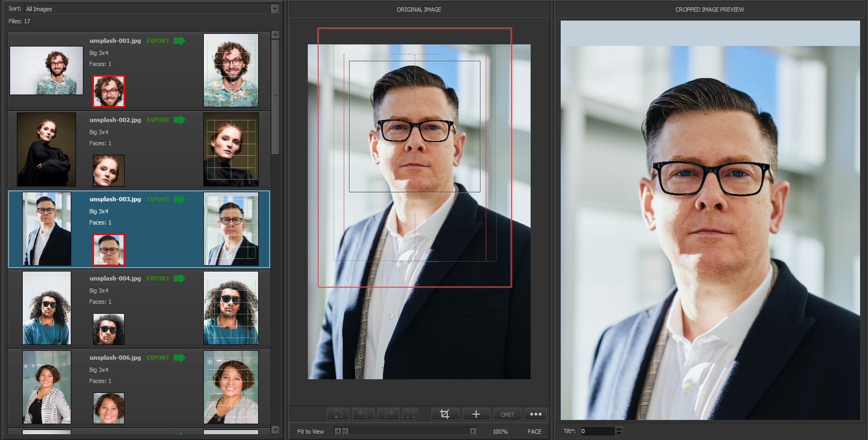Click the zoom slider handle

tap(345, 431)
